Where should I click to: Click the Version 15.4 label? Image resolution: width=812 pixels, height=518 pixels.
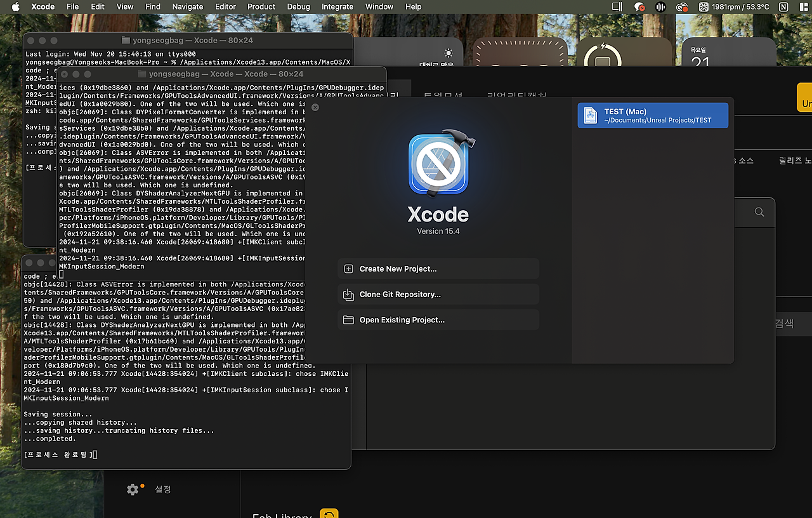click(438, 231)
